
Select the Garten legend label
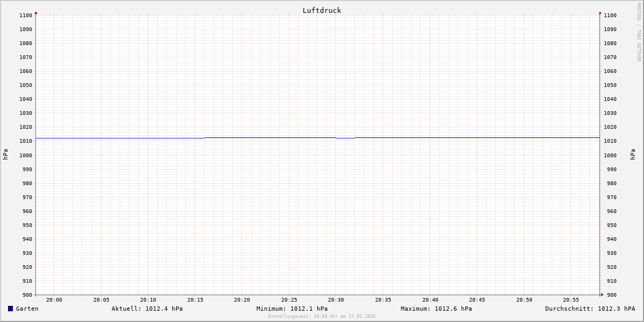[x=27, y=309]
